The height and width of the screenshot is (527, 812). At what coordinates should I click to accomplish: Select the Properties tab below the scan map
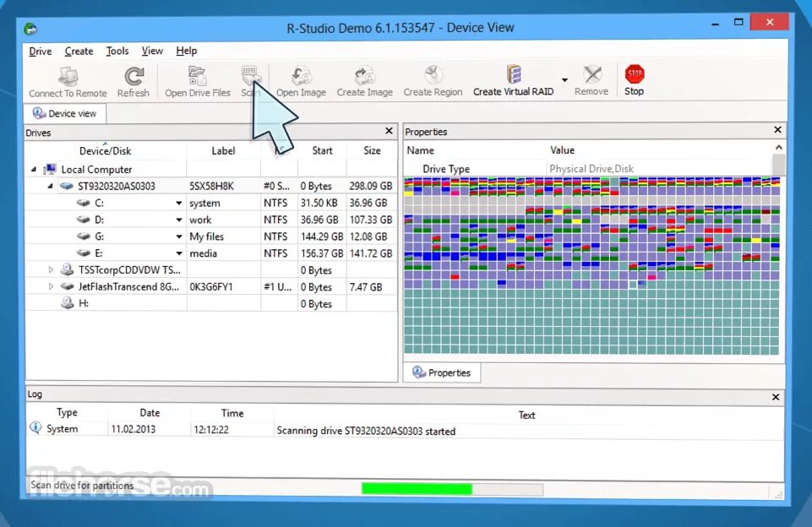tap(442, 372)
